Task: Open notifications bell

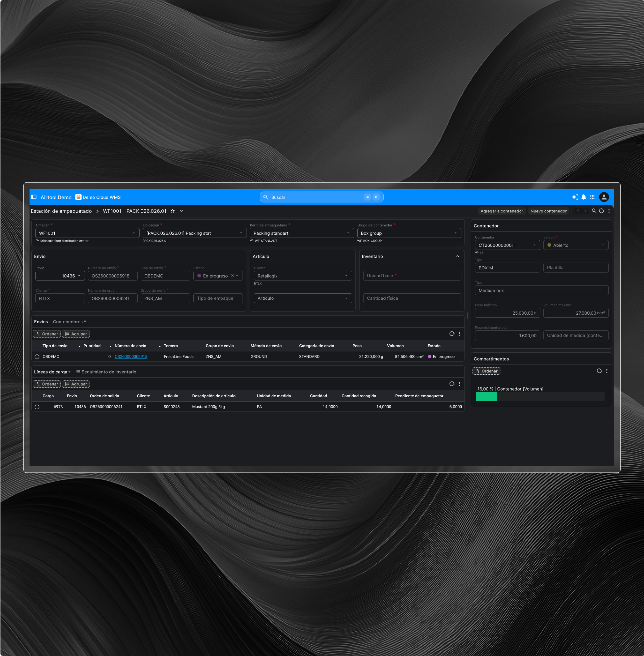Action: point(584,197)
